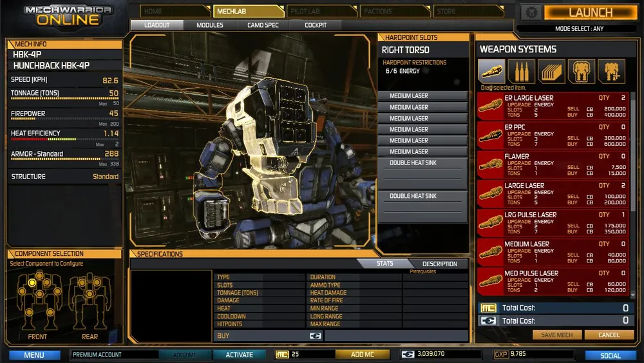644x363 pixels.
Task: Click the 'PREMIUM ACCOUNT' label
Action: (x=97, y=355)
